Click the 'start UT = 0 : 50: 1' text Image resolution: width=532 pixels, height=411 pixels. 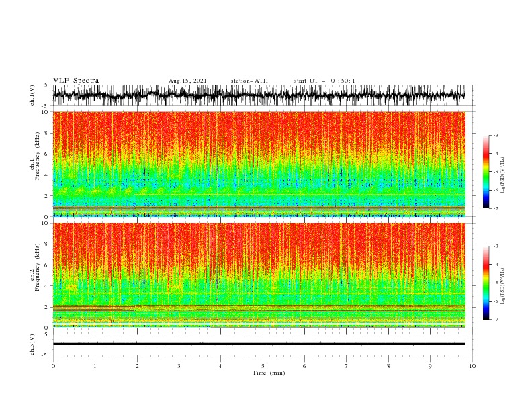[x=324, y=81]
